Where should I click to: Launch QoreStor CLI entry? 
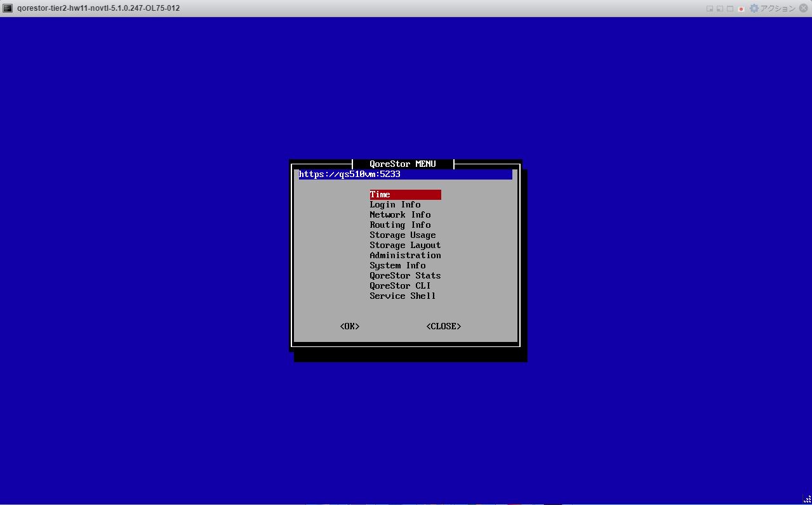[400, 286]
